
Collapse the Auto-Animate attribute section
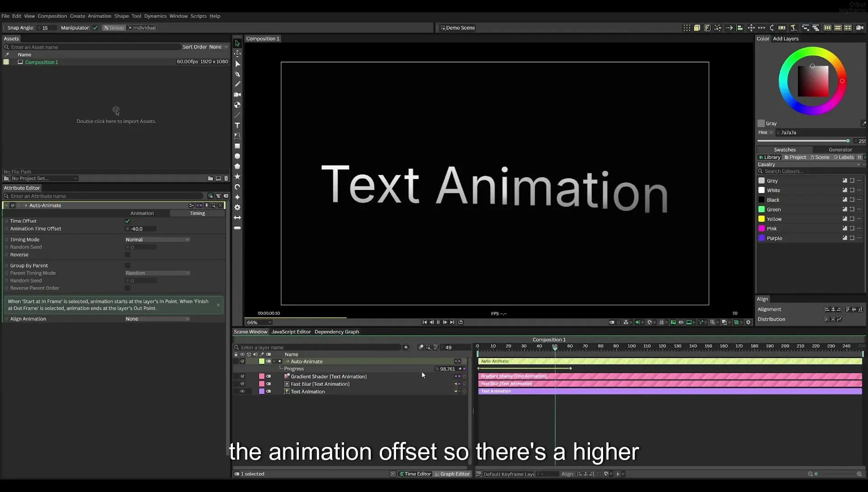tap(6, 206)
